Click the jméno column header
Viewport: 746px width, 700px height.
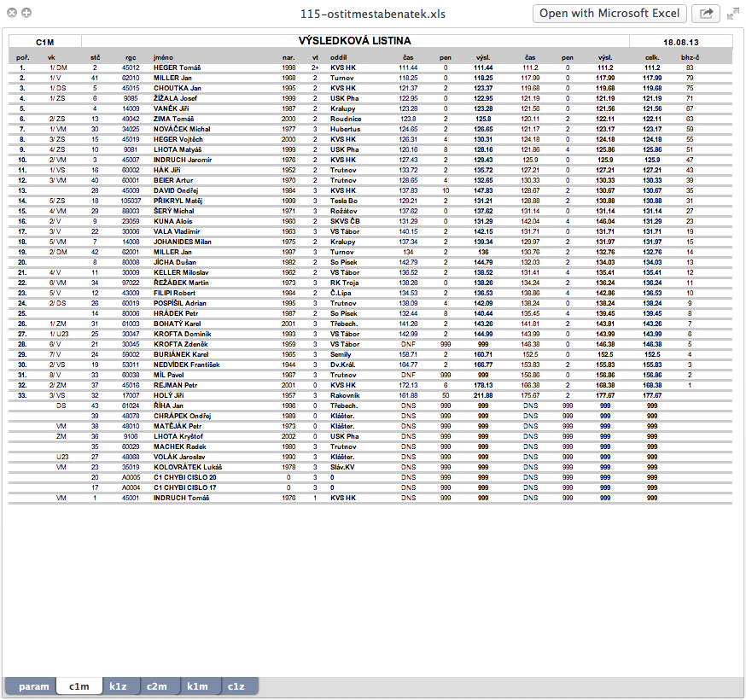163,57
